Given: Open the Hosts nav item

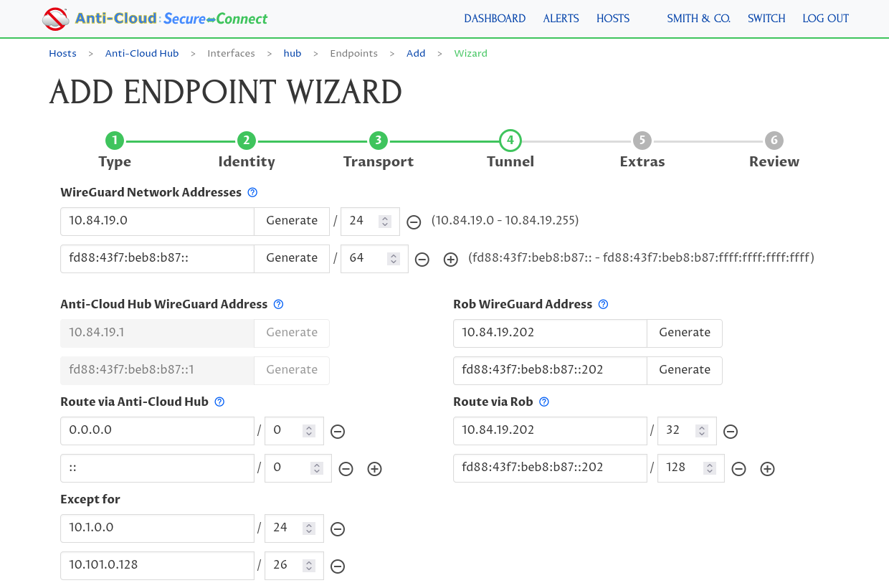Looking at the screenshot, I should 613,19.
